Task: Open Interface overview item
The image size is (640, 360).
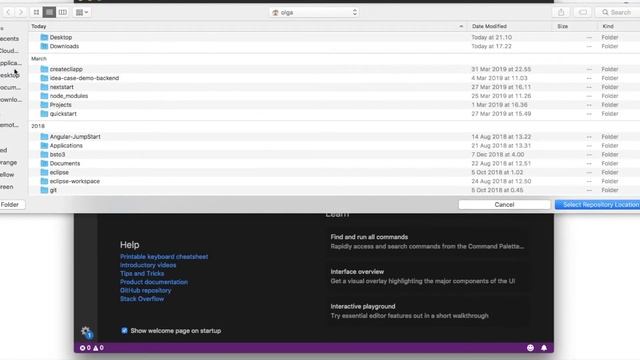Action: click(x=427, y=276)
